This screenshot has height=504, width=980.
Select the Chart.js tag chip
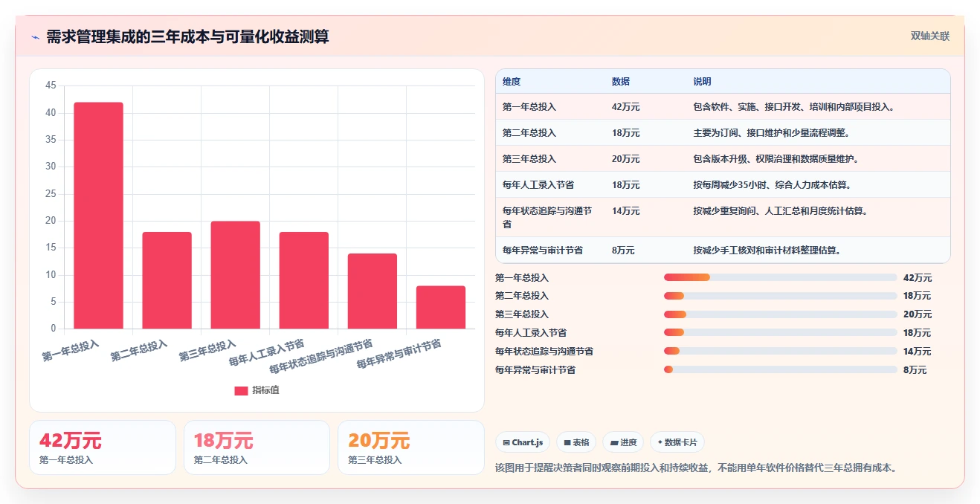[523, 442]
